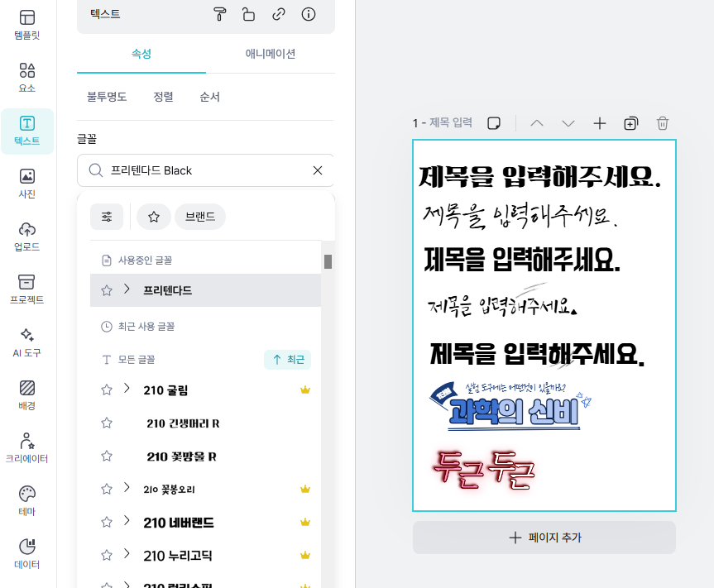Image resolution: width=714 pixels, height=588 pixels.
Task: Clear the font search field with the X
Action: coord(317,170)
